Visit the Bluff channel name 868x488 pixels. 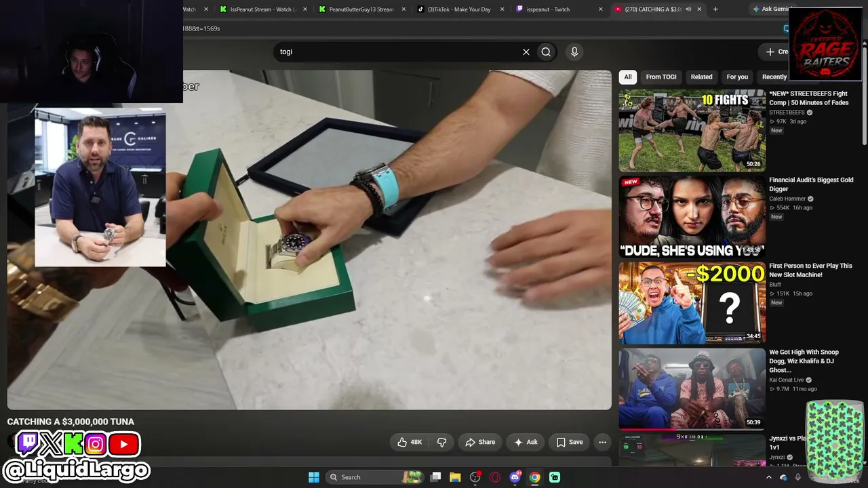[775, 285]
